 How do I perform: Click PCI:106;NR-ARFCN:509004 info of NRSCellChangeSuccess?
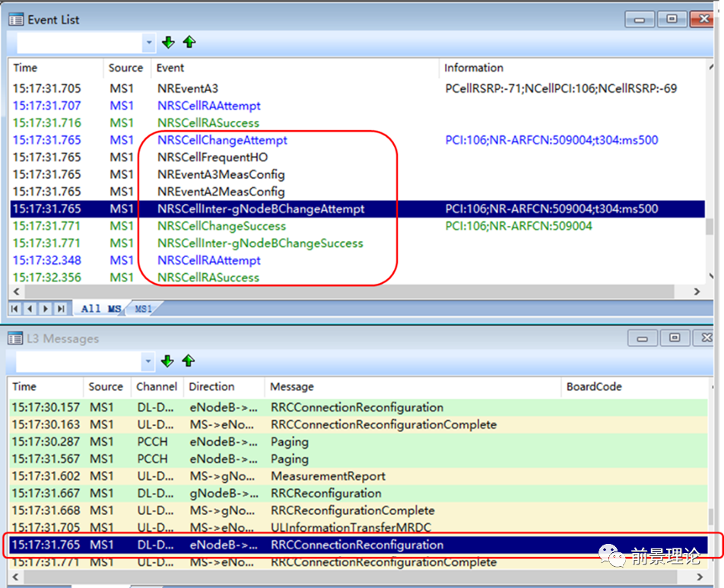coord(519,226)
